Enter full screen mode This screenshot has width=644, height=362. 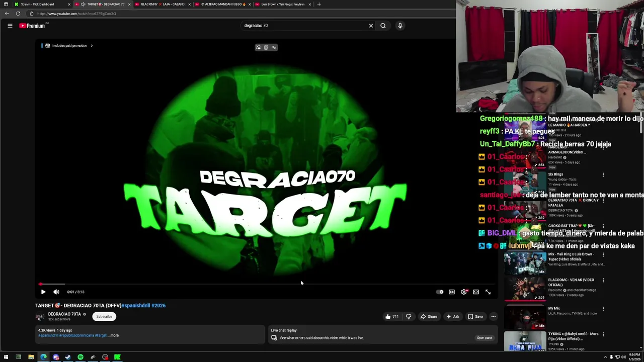coord(488,292)
